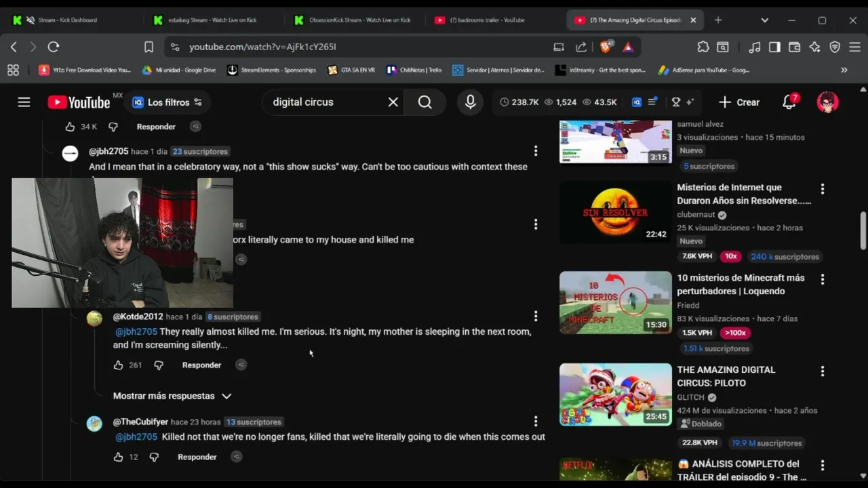868x488 pixels.
Task: Open the media control music note icon
Action: [x=755, y=47]
